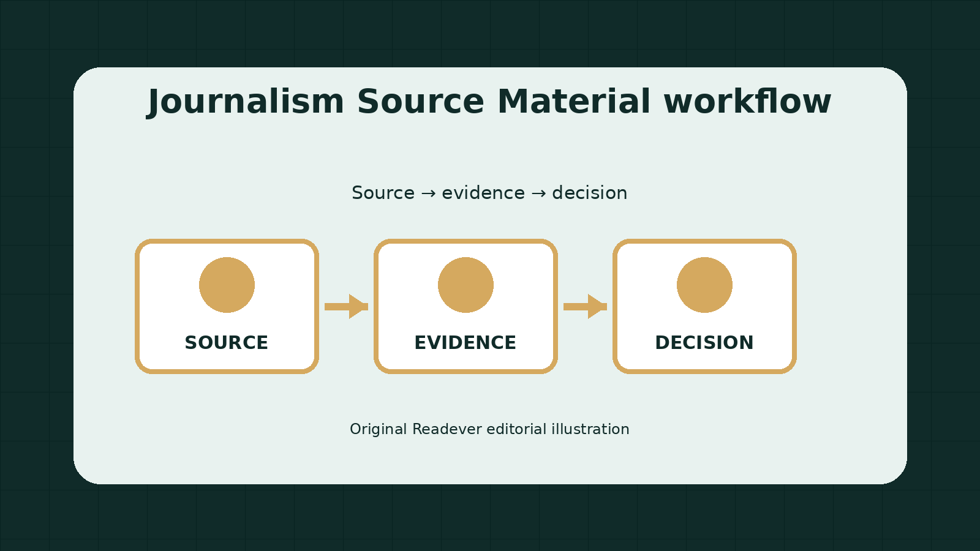Image resolution: width=980 pixels, height=551 pixels.
Task: Click the SOURCE card's gold circle
Action: click(227, 285)
